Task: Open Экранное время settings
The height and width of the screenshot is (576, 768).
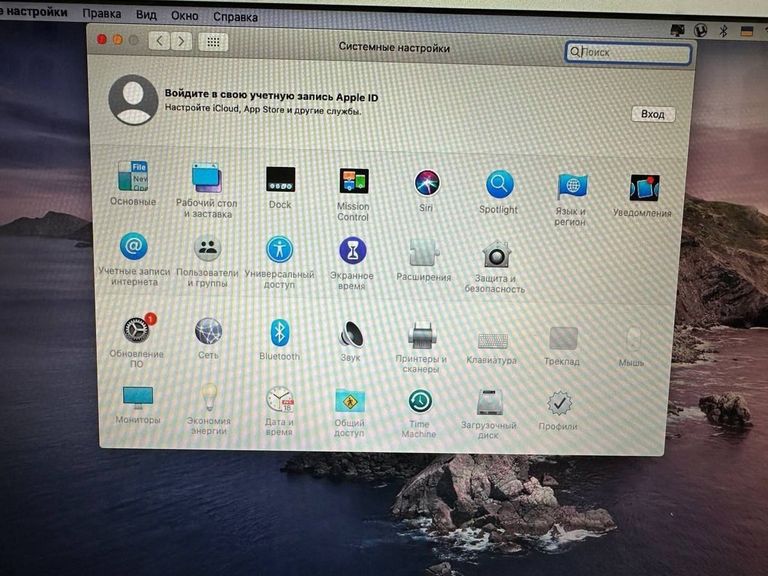Action: (x=352, y=251)
